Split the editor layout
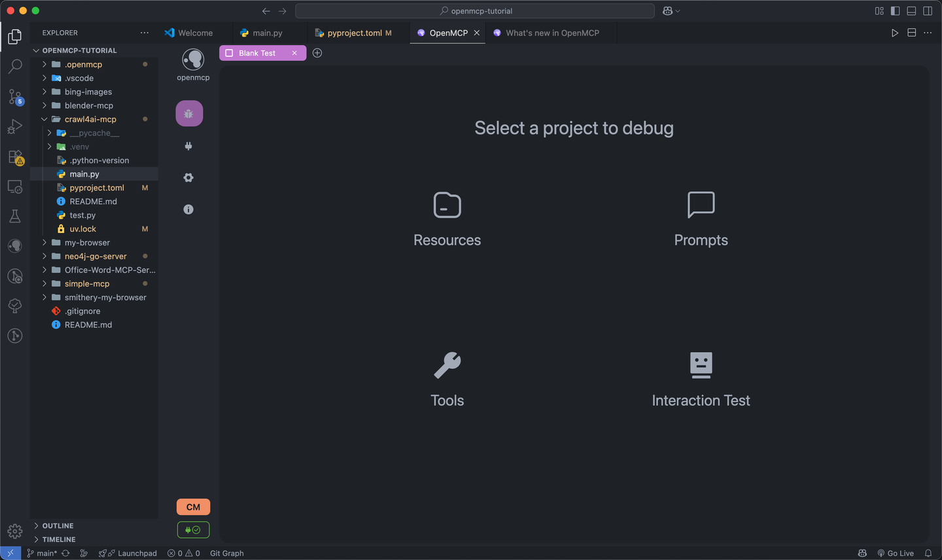This screenshot has height=560, width=942. [x=911, y=33]
